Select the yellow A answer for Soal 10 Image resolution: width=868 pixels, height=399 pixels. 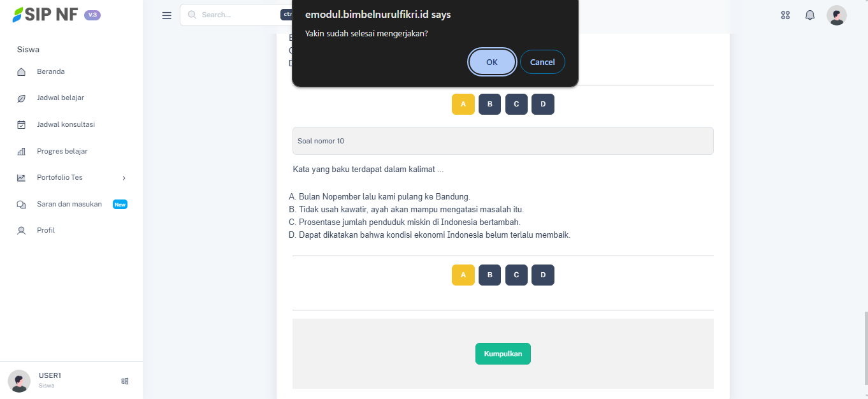(x=463, y=275)
